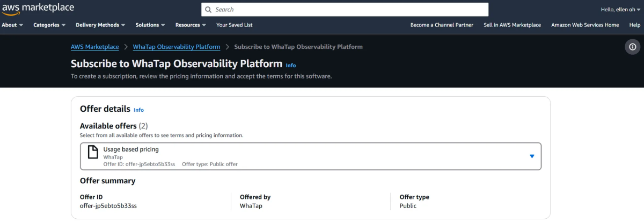Open the Help link
The image size is (644, 222).
click(x=635, y=25)
